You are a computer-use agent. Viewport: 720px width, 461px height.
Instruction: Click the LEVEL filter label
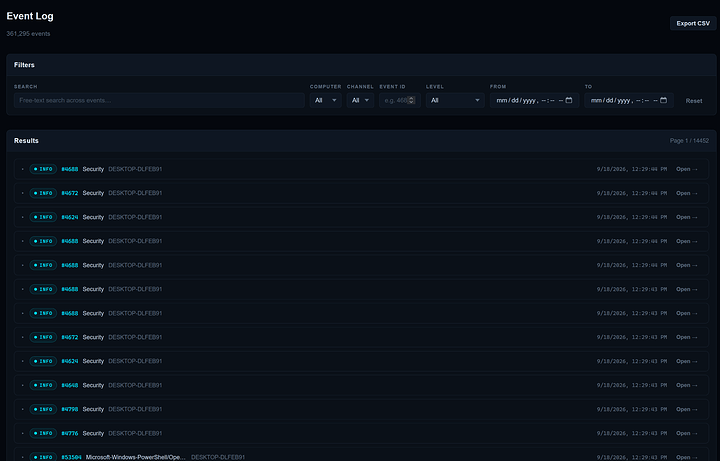pos(435,86)
